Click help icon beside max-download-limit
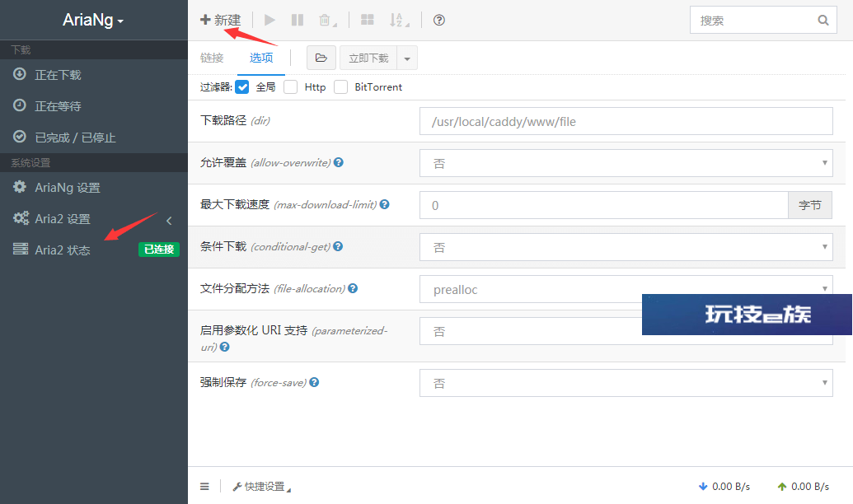The image size is (853, 504). [x=385, y=204]
